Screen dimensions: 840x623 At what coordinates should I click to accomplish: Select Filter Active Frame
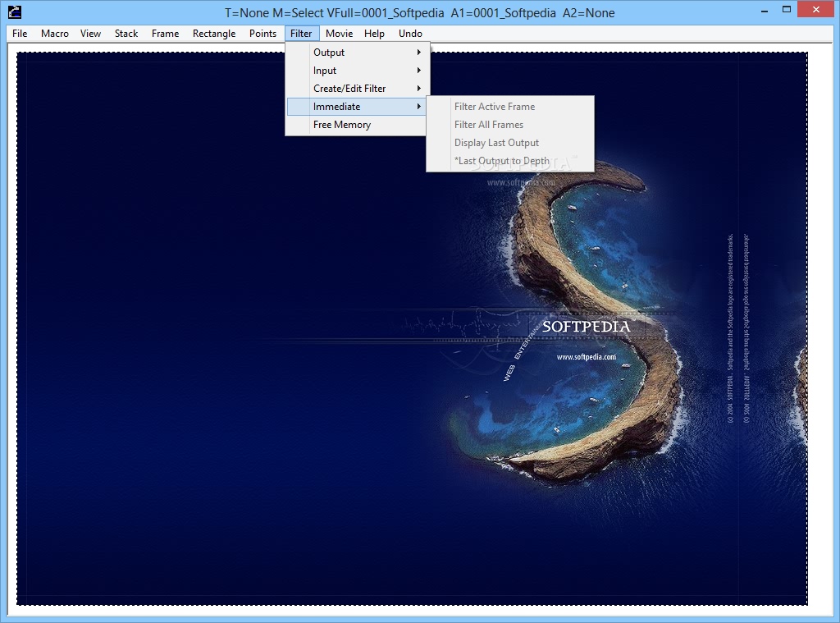pyautogui.click(x=510, y=107)
